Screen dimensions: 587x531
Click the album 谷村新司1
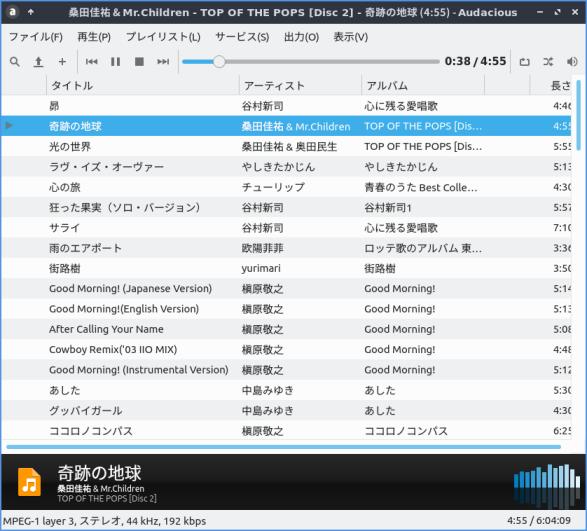tap(388, 207)
